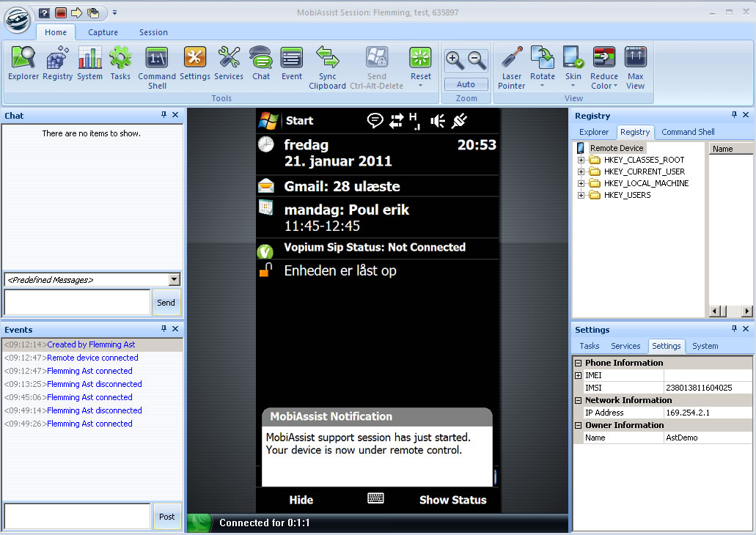Switch to the Command Shell panel tab
This screenshot has width=756, height=535.
pyautogui.click(x=688, y=132)
